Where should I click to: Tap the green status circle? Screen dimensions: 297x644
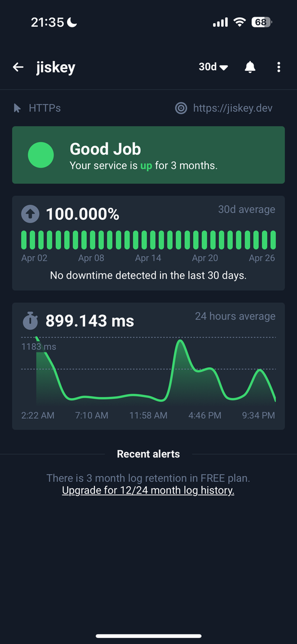coord(40,155)
